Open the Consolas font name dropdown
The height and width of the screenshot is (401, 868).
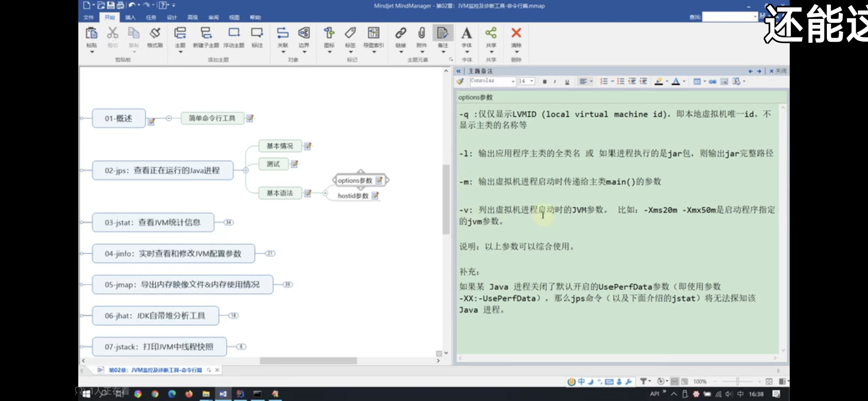click(x=513, y=81)
